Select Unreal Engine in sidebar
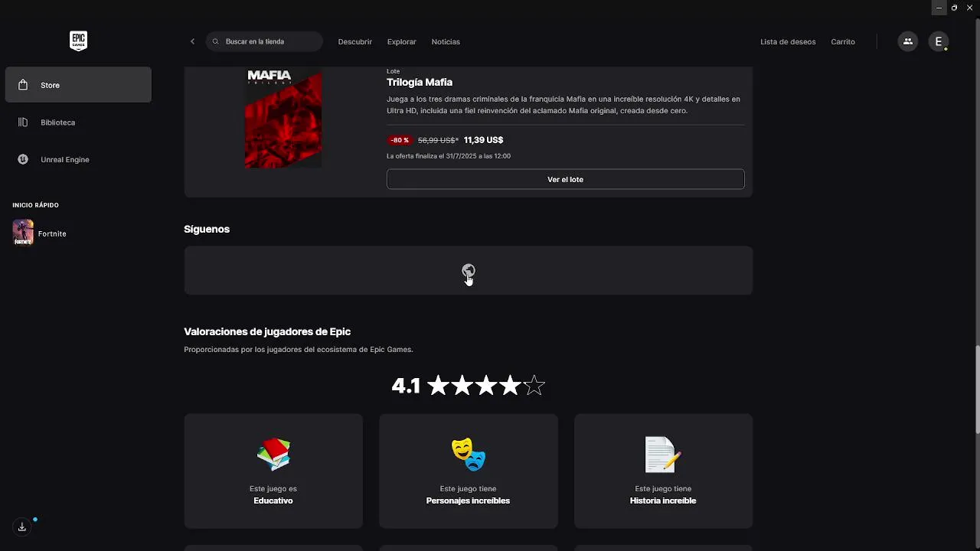Image resolution: width=980 pixels, height=551 pixels. click(x=78, y=159)
